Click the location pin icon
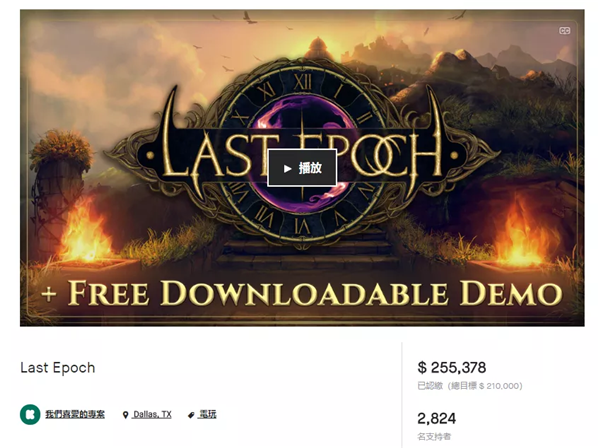The image size is (600, 448). pos(125,415)
